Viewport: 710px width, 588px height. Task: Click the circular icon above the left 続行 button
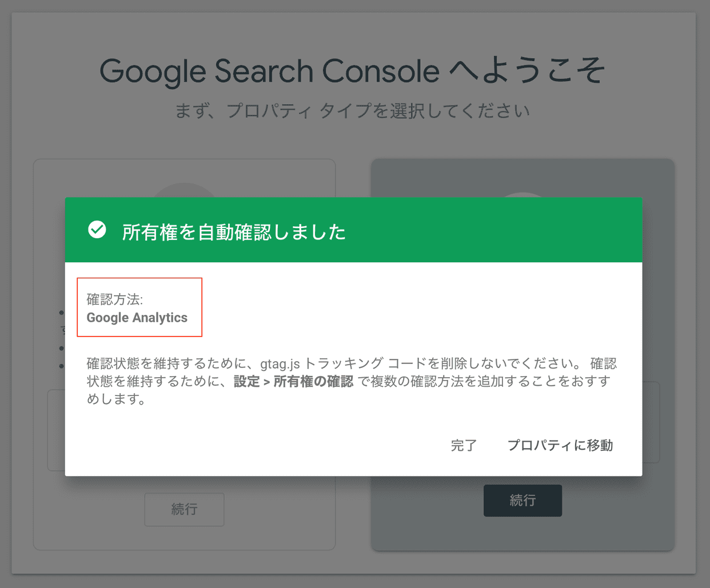click(184, 194)
